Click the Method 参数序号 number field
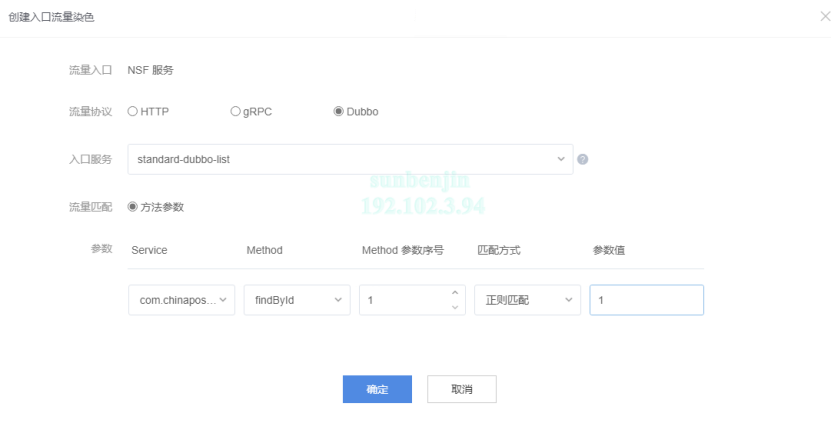 tap(402, 300)
